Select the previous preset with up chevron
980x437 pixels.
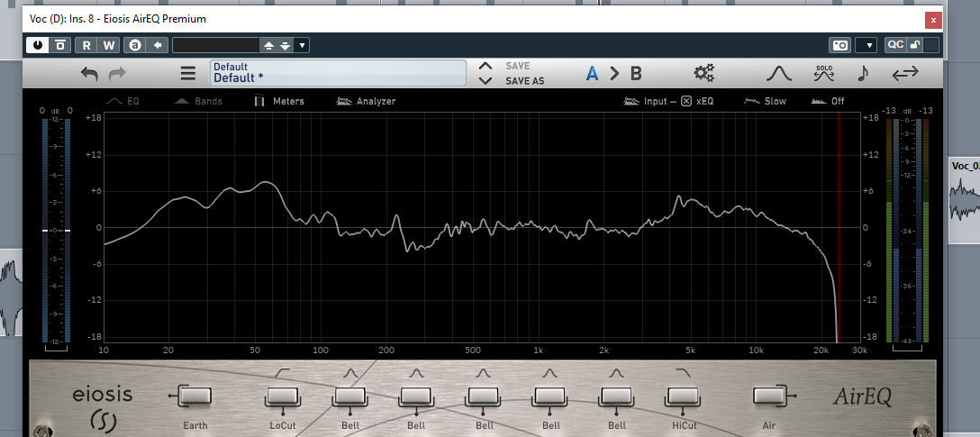pos(485,66)
